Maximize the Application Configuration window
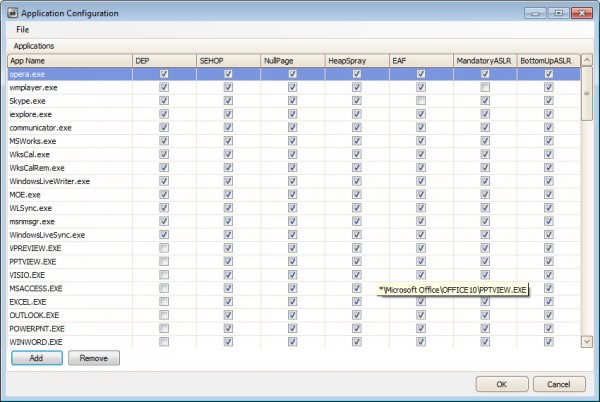Viewport: 600px width, 402px height. (559, 13)
